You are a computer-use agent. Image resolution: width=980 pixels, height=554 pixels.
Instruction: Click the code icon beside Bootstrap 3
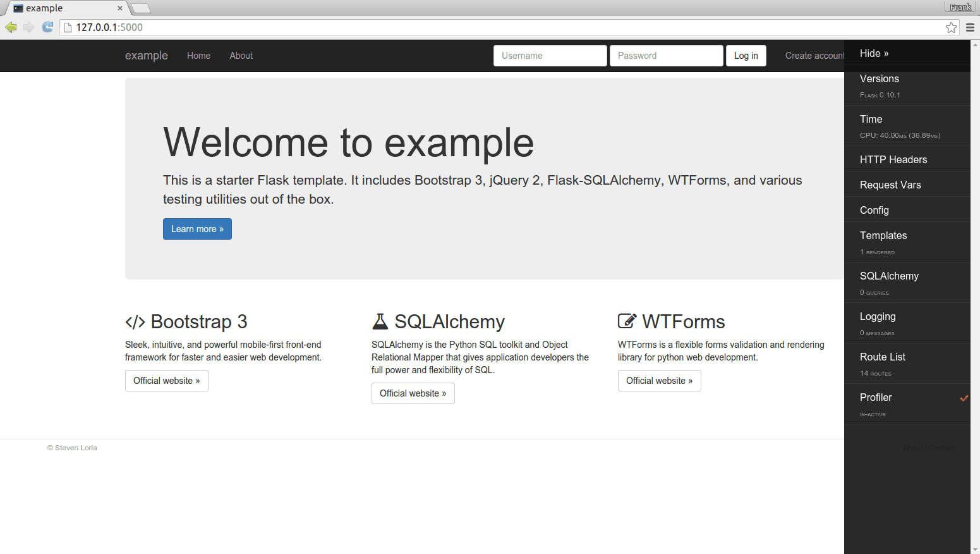(135, 322)
